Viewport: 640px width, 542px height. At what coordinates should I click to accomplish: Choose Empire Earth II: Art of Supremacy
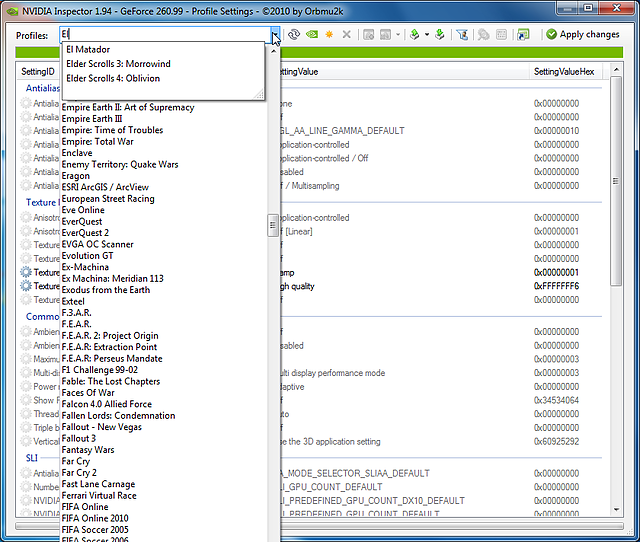(x=128, y=107)
